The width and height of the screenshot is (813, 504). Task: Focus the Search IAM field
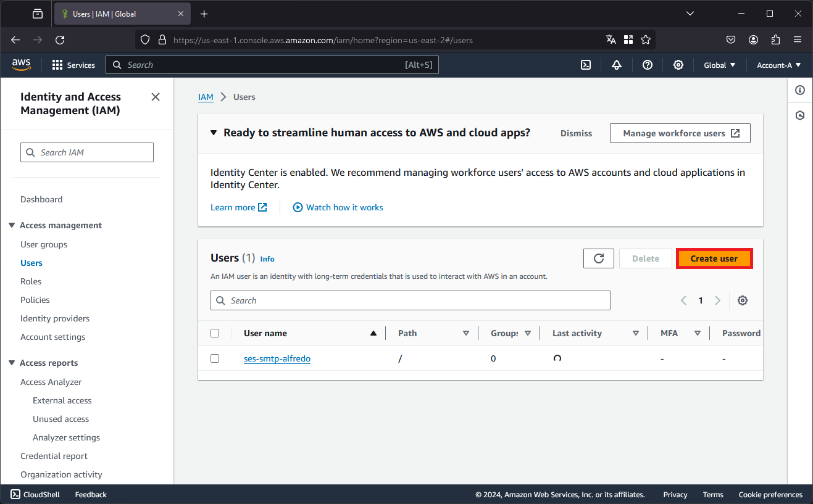pyautogui.click(x=87, y=152)
